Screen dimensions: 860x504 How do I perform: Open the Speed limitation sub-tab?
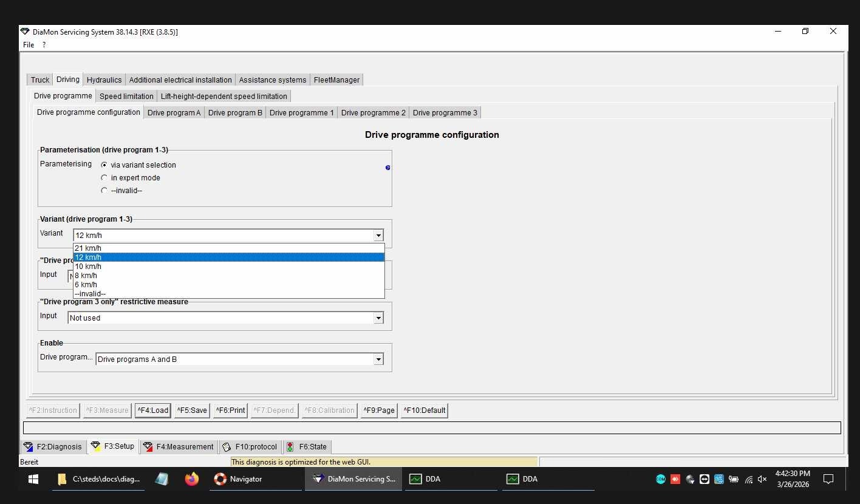(126, 97)
